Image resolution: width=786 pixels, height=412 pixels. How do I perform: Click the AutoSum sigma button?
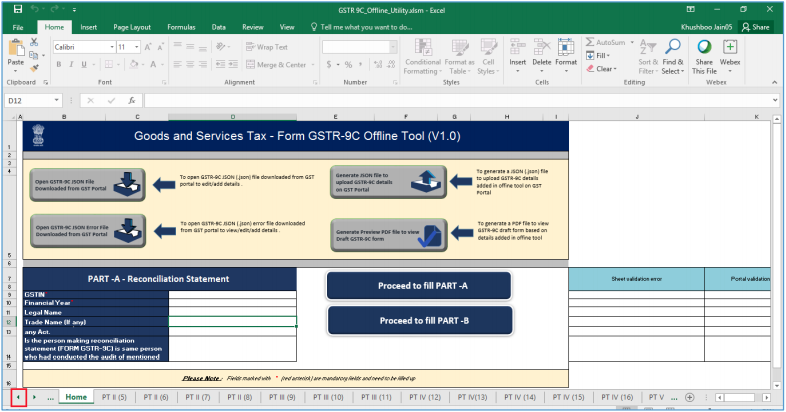(606, 42)
